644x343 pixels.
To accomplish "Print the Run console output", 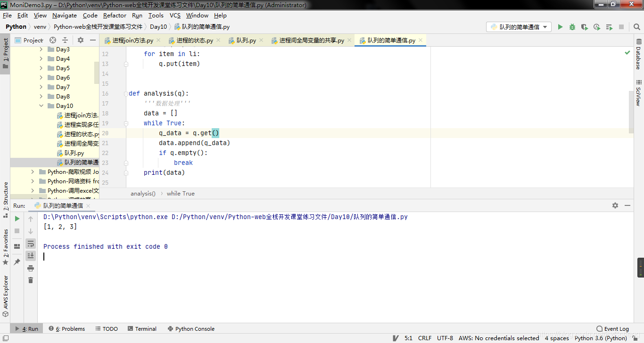I will pos(31,268).
